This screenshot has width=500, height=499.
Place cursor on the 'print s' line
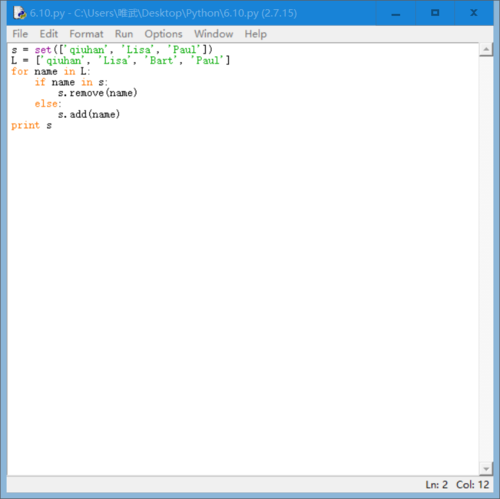(x=32, y=126)
